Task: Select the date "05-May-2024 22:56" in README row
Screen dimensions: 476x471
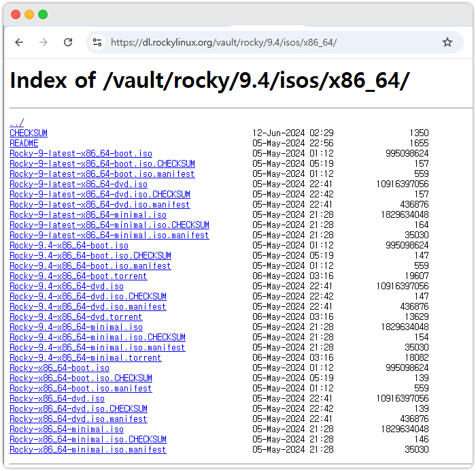Action: [x=293, y=143]
